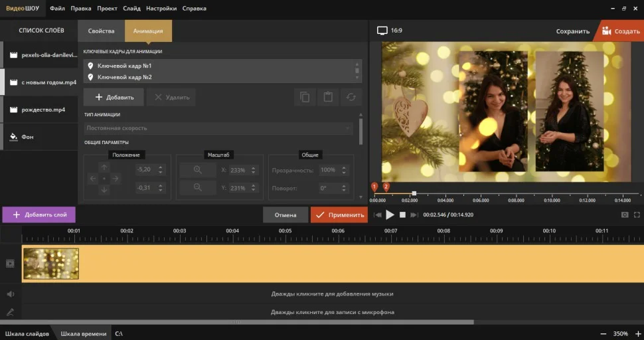This screenshot has height=340, width=644.
Task: Click Добавить слой button
Action: point(39,215)
